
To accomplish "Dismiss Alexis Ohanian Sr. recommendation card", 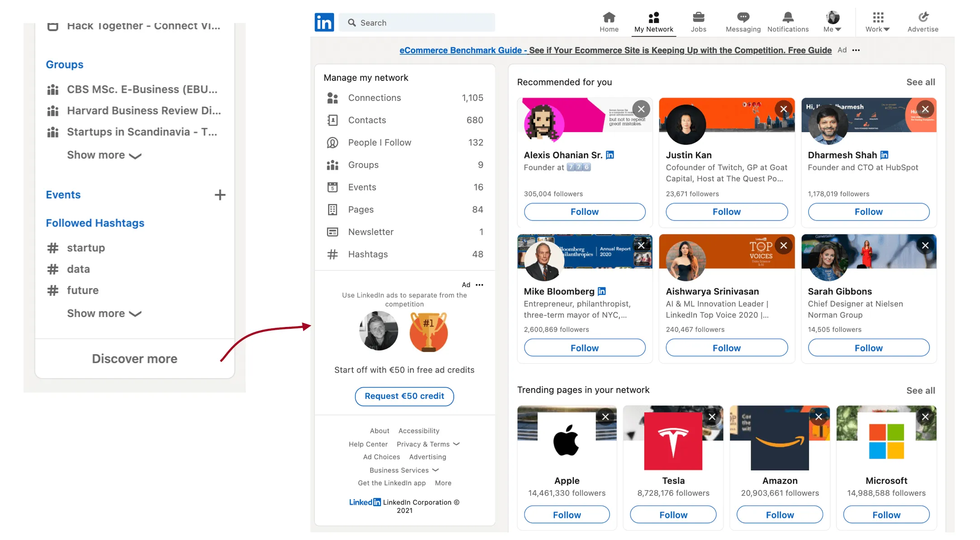I will [641, 109].
